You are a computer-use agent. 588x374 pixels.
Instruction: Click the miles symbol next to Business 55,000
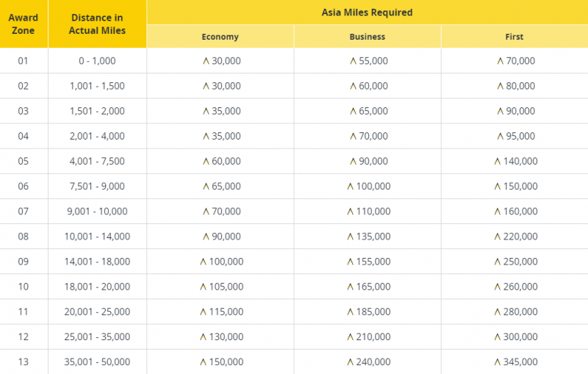354,61
